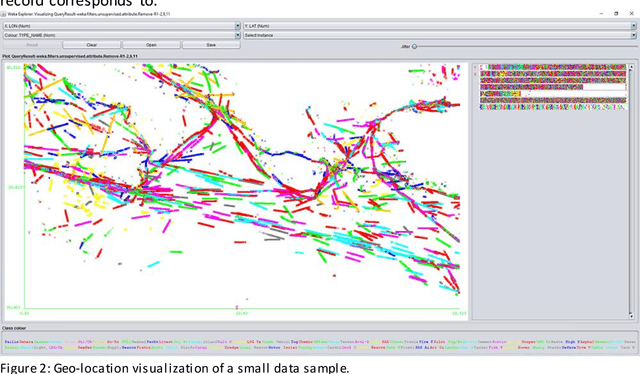The width and height of the screenshot is (640, 374).
Task: Select the second attribute strip marked X
Action: pos(553,74)
